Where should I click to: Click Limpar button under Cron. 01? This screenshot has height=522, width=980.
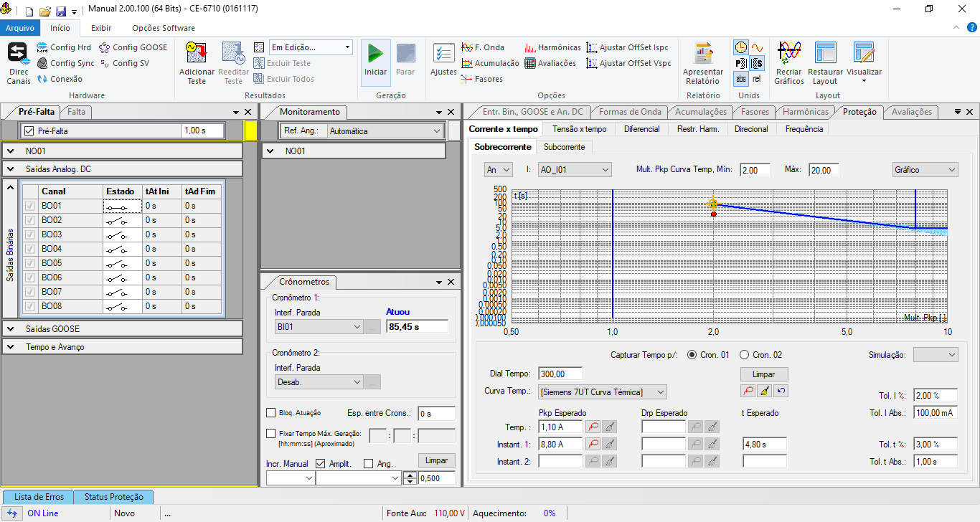click(763, 374)
